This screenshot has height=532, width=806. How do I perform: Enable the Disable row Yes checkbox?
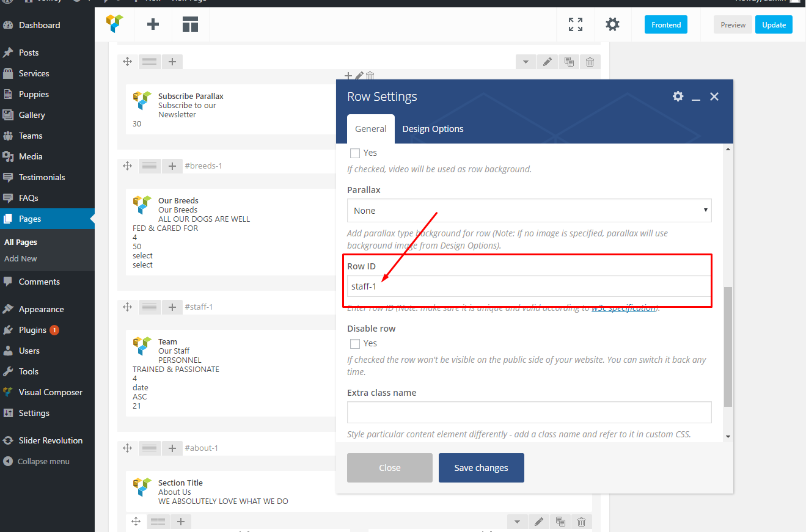[x=355, y=344]
